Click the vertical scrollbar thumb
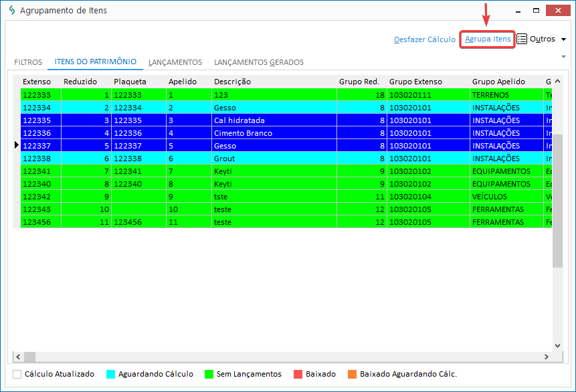Image resolution: width=576 pixels, height=392 pixels. [557, 201]
